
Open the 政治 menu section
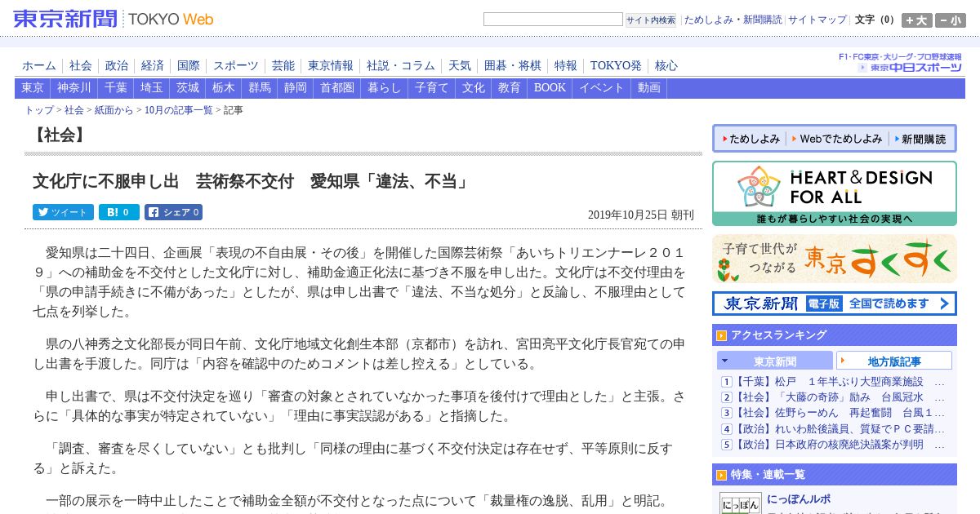117,65
